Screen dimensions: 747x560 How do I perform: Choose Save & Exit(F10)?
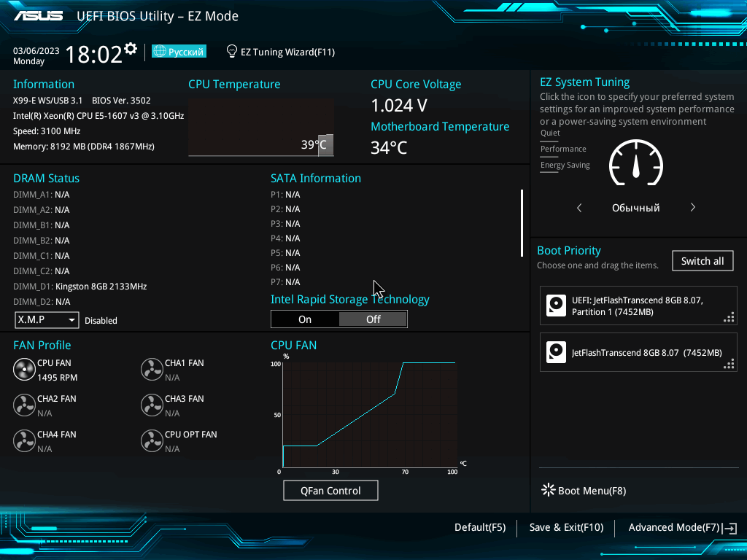coord(566,528)
